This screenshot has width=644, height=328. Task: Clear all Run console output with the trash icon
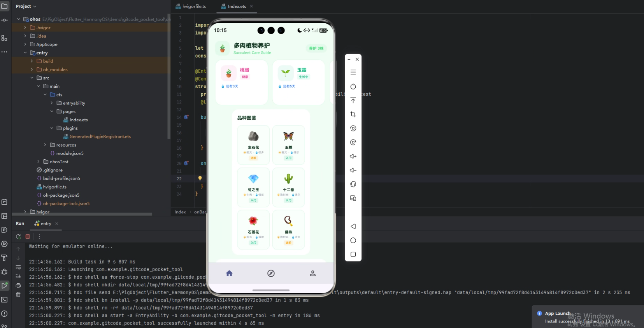click(18, 295)
